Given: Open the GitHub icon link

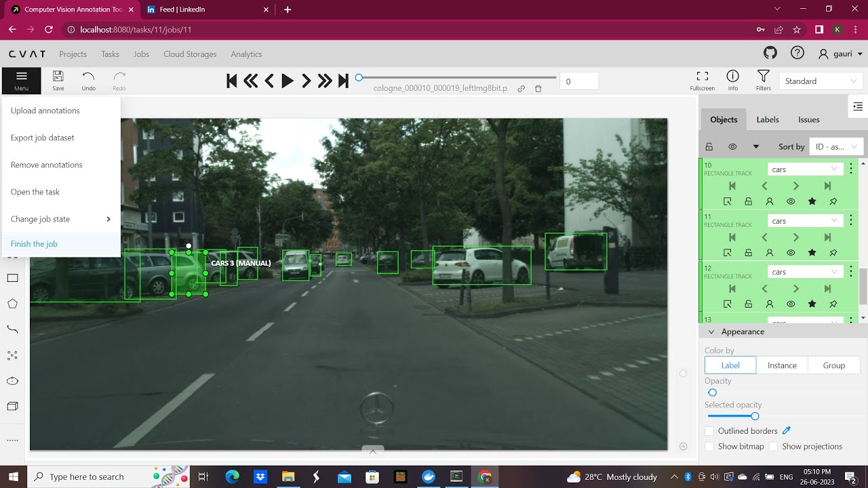Looking at the screenshot, I should tap(770, 54).
